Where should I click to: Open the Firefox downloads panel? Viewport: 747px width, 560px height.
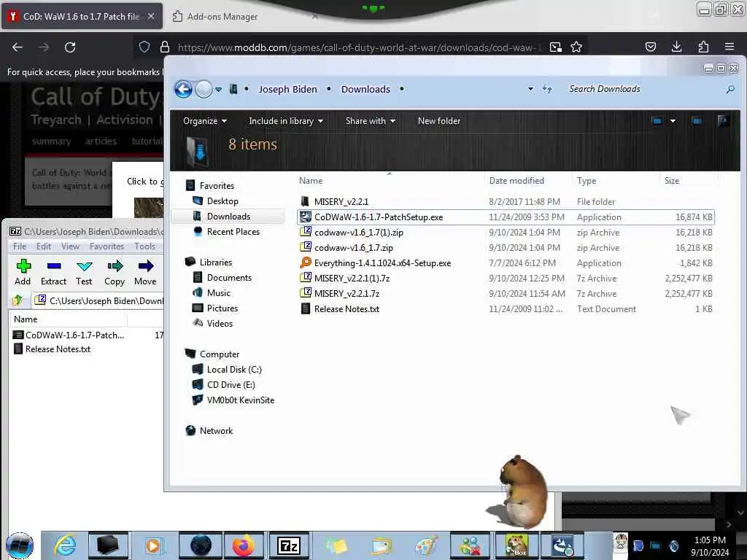pyautogui.click(x=676, y=47)
